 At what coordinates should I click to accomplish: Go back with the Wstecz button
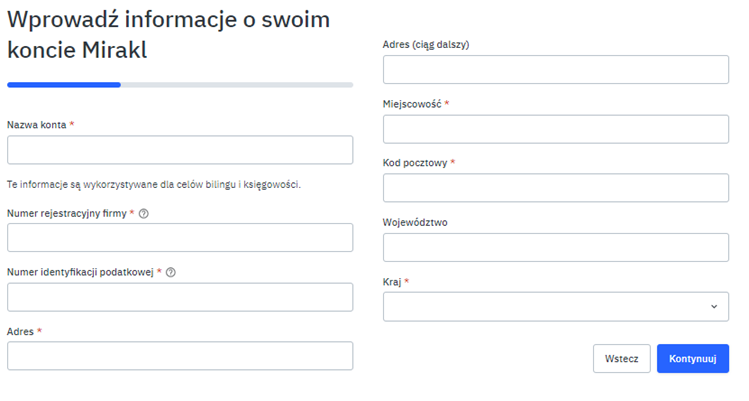point(621,358)
